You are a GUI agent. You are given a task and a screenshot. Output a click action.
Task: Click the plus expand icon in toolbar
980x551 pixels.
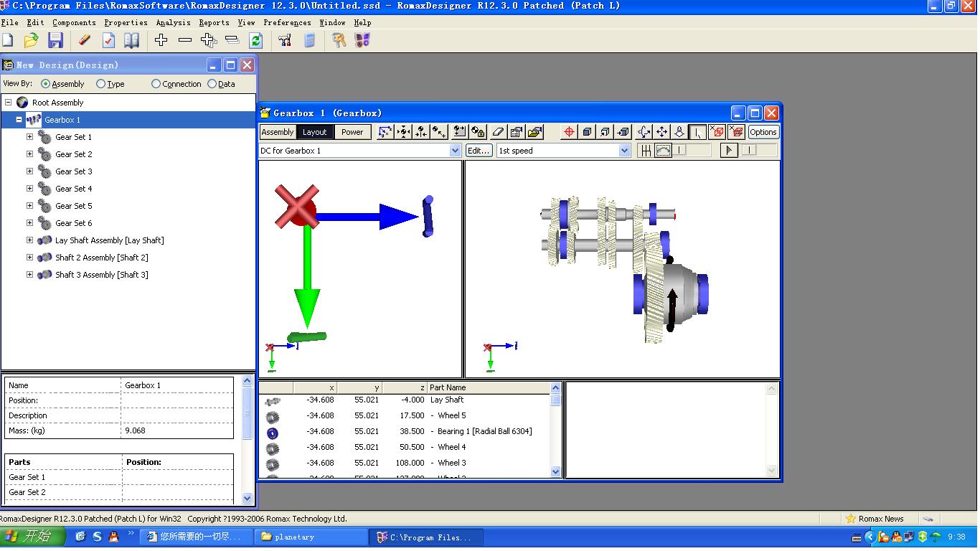click(161, 41)
